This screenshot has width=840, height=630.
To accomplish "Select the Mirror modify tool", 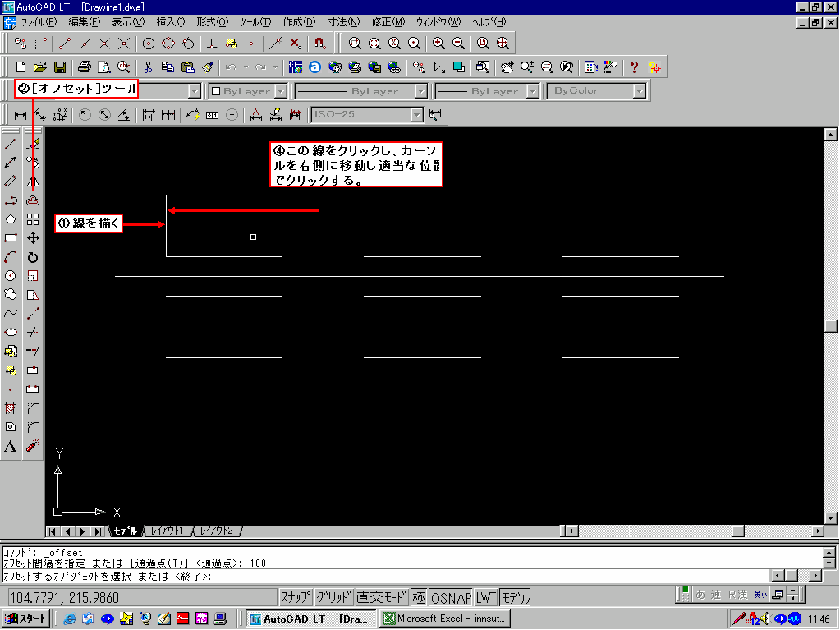I will point(33,182).
